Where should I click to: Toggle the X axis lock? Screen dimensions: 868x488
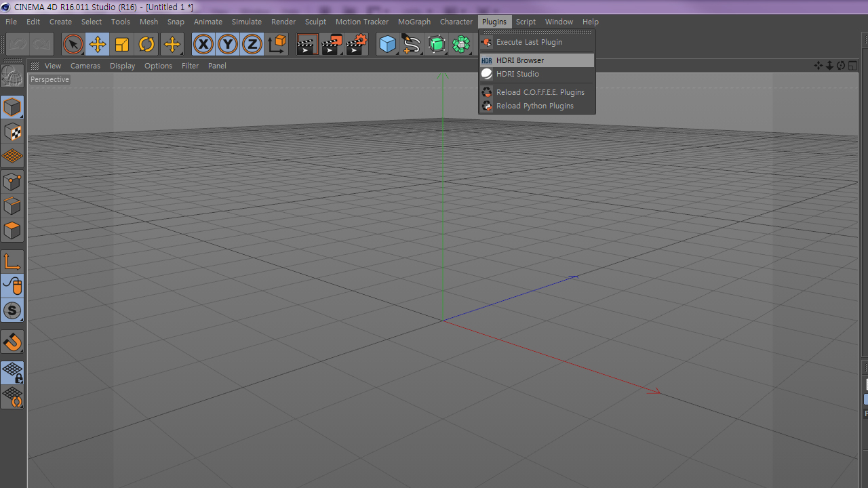pos(203,45)
